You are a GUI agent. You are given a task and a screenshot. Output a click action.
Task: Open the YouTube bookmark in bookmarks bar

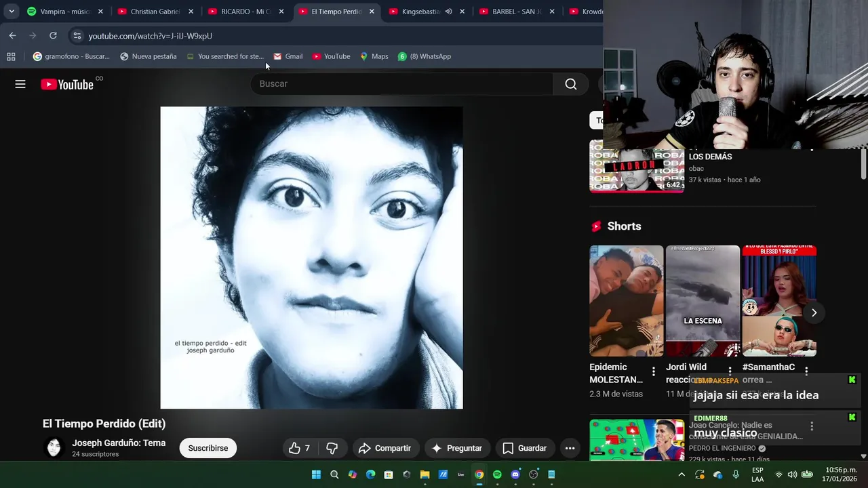332,56
